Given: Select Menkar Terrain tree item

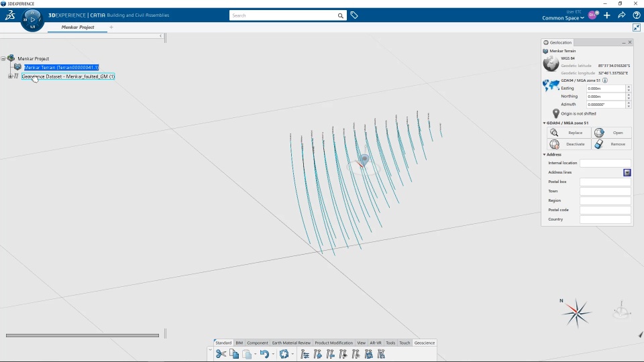Looking at the screenshot, I should click(x=61, y=67).
